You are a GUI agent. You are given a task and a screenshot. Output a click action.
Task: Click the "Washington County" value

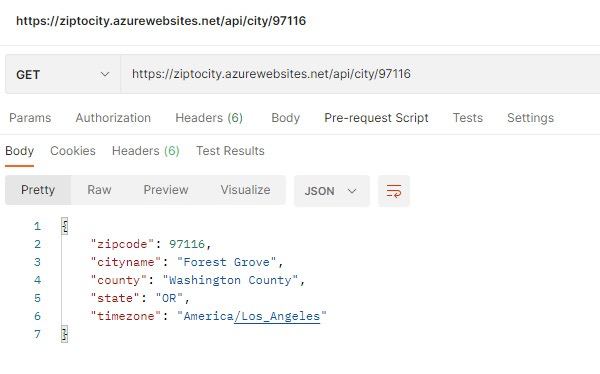(230, 280)
